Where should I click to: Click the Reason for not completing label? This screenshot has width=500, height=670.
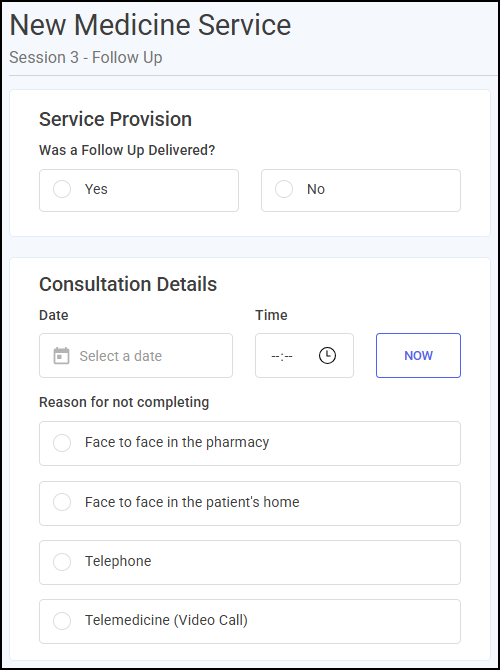pyautogui.click(x=124, y=402)
